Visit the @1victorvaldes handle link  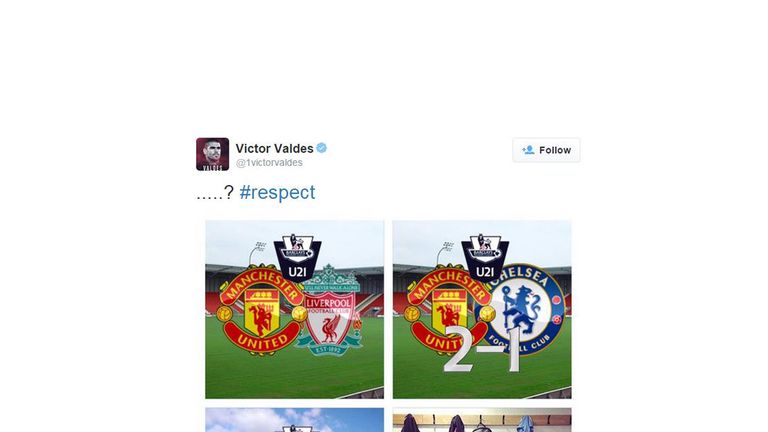(x=269, y=163)
